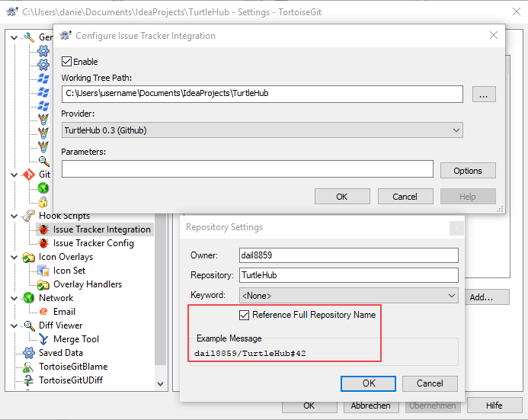Click the uppermost gear icon under General
The image size is (528, 420).
click(43, 51)
